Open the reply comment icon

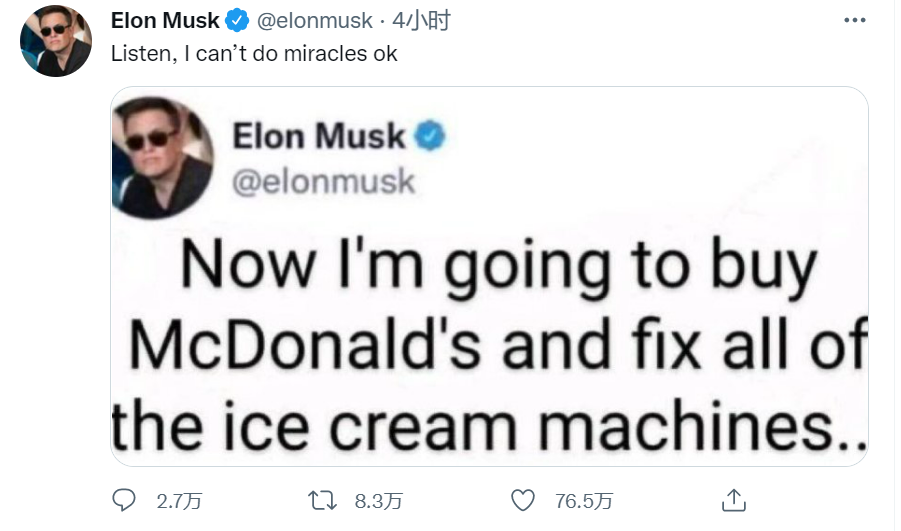point(124,500)
